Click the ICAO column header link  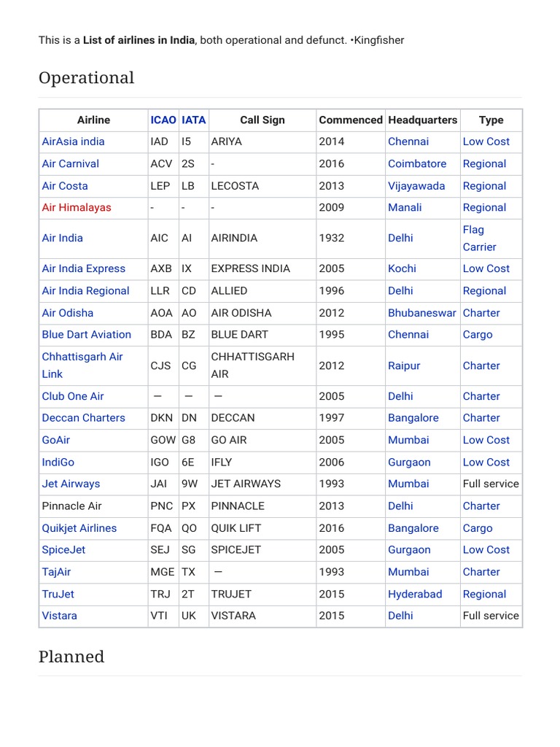click(163, 120)
